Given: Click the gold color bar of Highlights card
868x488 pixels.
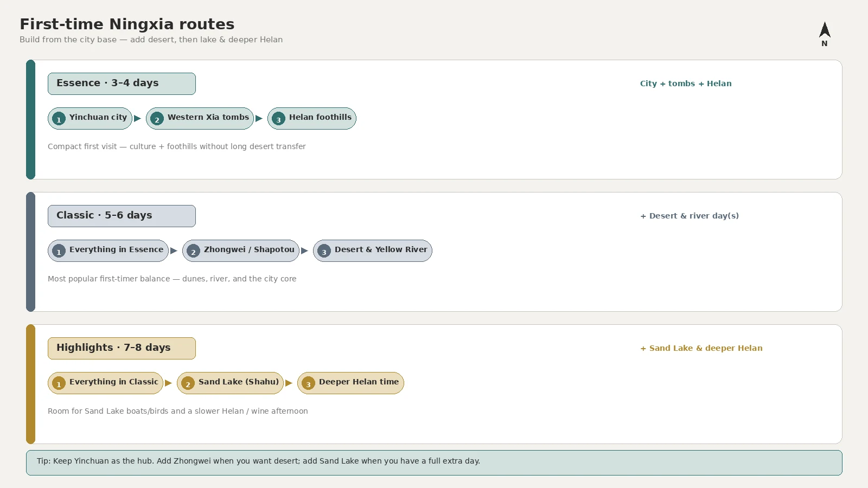Looking at the screenshot, I should pyautogui.click(x=30, y=384).
